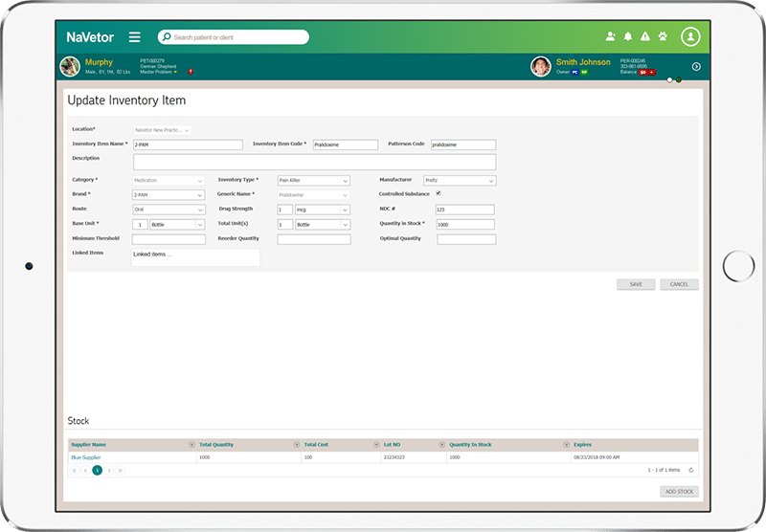The height and width of the screenshot is (532, 766).
Task: Open the user profile icon
Action: pyautogui.click(x=690, y=37)
